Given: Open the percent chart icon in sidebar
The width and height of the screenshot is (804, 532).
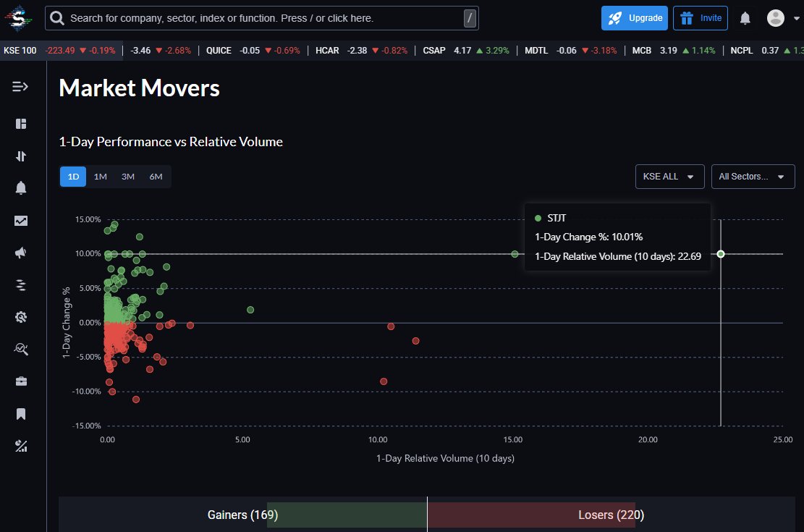Looking at the screenshot, I should pyautogui.click(x=21, y=447).
